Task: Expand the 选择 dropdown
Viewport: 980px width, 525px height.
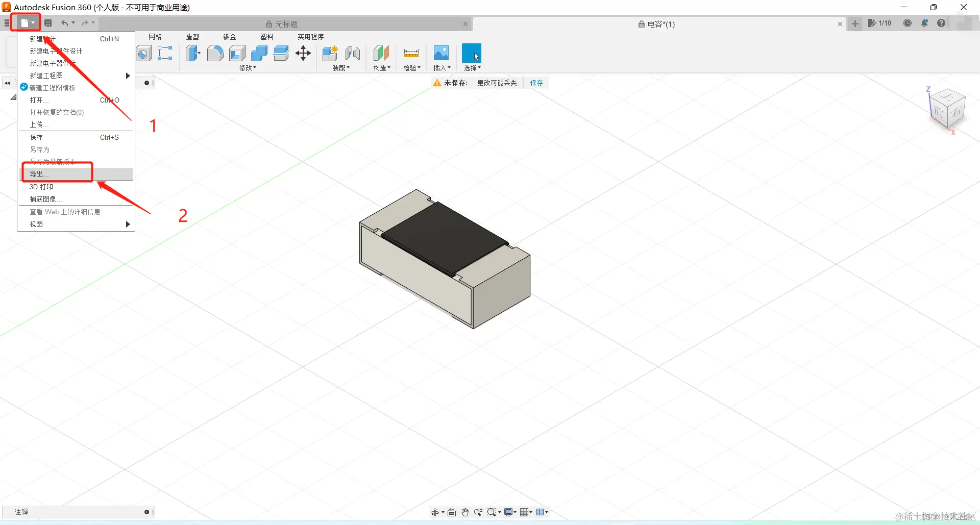Action: click(x=472, y=68)
